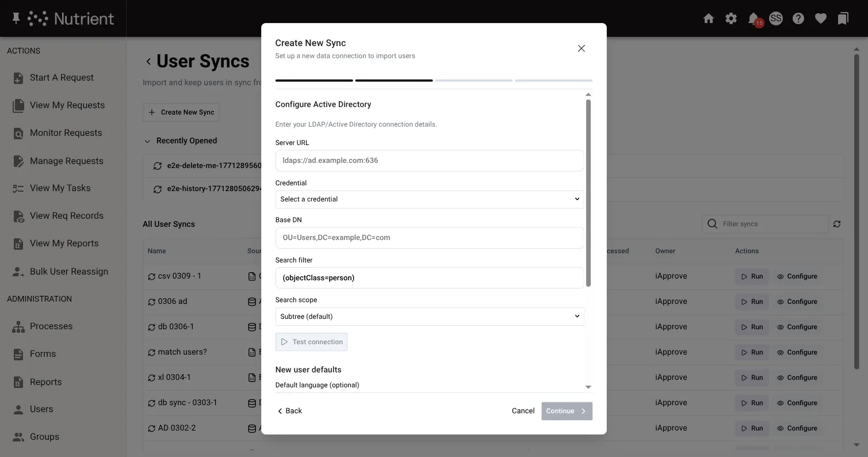The image size is (868, 457).
Task: Toggle the pin icon beside Nutrient logo
Action: tap(16, 18)
